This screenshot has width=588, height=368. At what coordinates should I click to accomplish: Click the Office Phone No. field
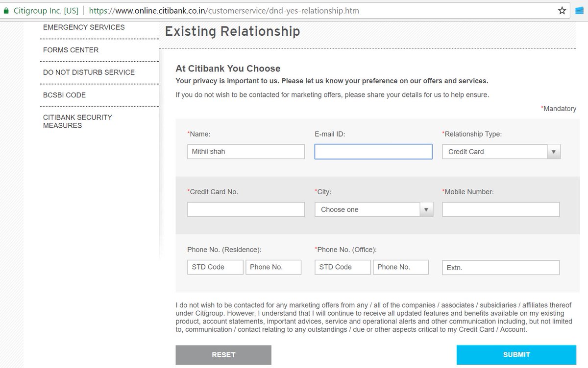click(401, 267)
